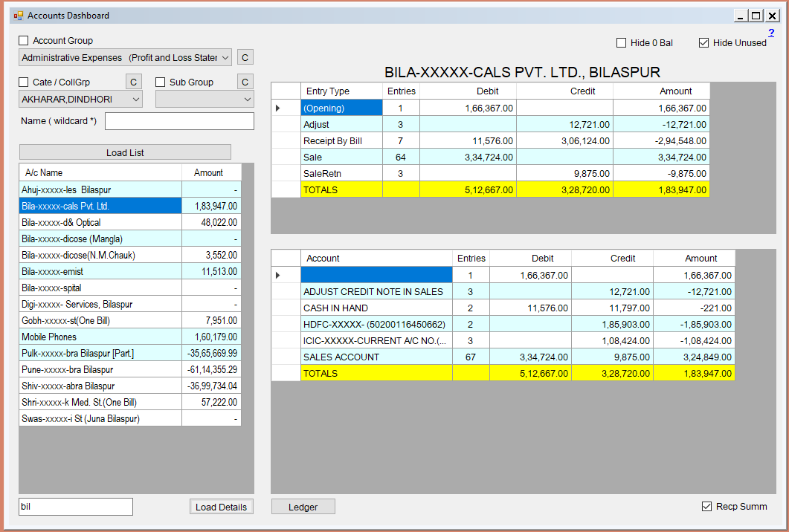This screenshot has height=532, width=789.
Task: Select the Mobile Phones account row
Action: tap(130, 337)
